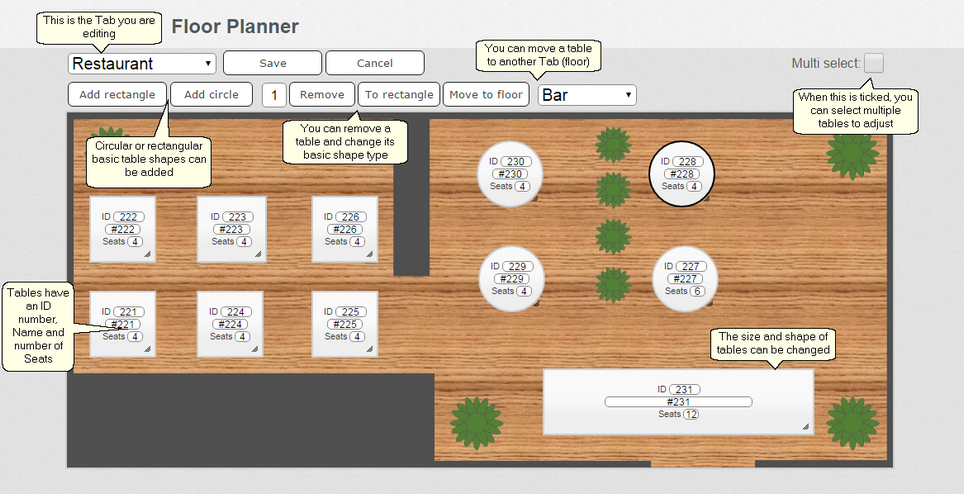This screenshot has width=964, height=494.
Task: Click resize handle of table 221
Action: 148,349
